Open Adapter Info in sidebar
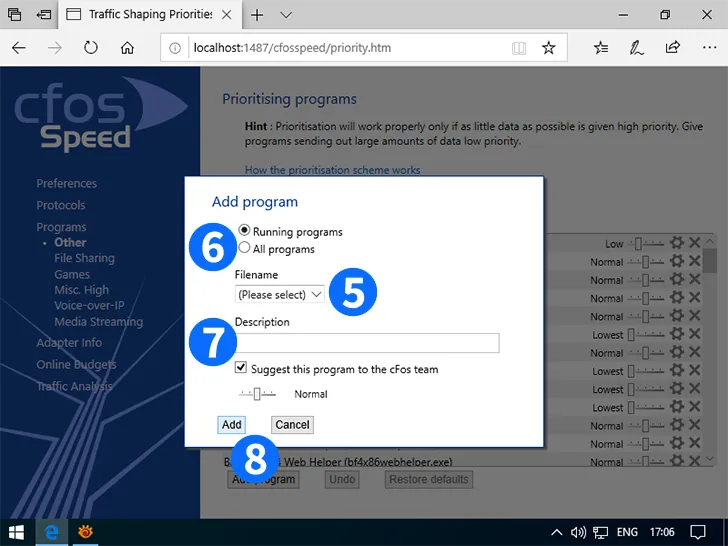This screenshot has height=546, width=728. [69, 343]
